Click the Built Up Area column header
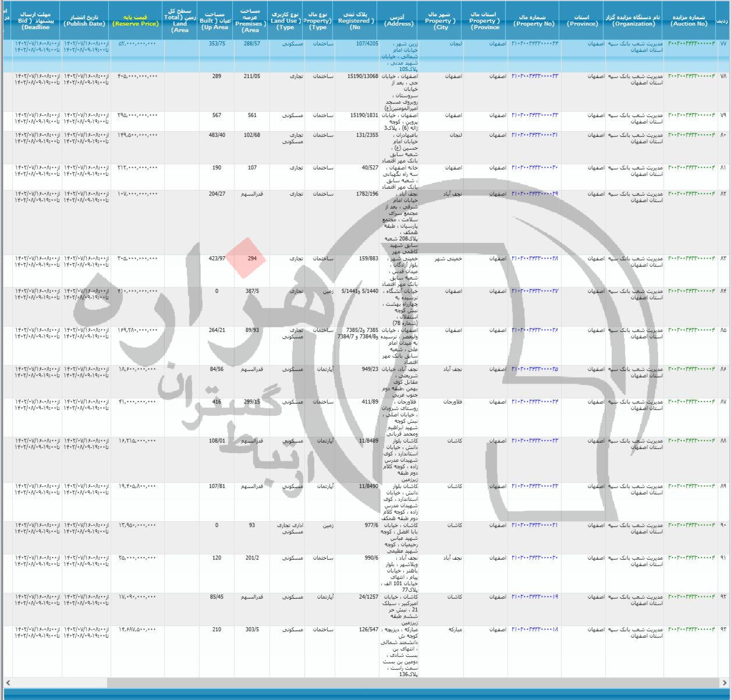This screenshot has width=731, height=700. click(x=215, y=21)
